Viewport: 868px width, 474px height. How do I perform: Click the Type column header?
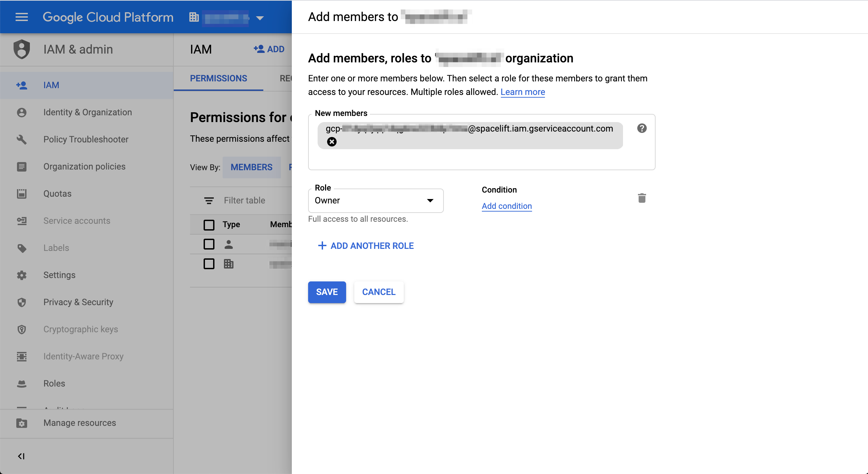tap(231, 224)
